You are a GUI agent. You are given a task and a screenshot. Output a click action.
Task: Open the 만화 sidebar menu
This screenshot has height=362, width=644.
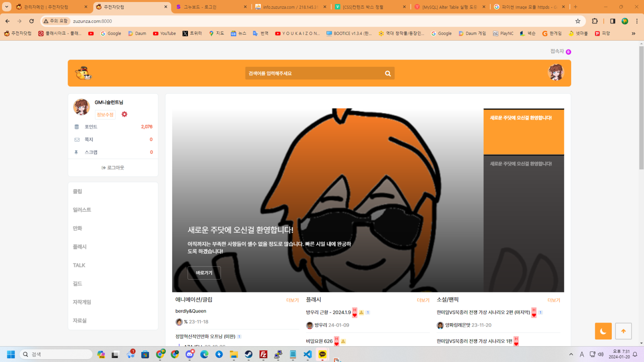[x=77, y=228]
